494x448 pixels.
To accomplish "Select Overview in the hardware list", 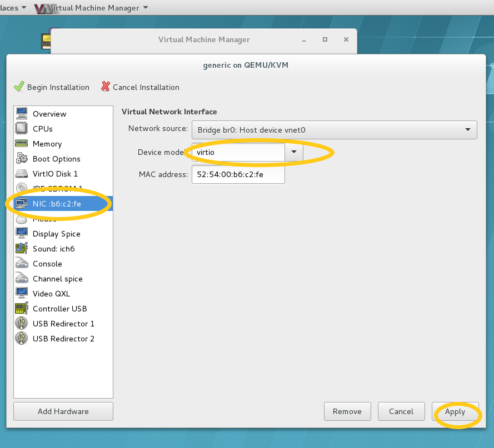I will click(x=63, y=114).
